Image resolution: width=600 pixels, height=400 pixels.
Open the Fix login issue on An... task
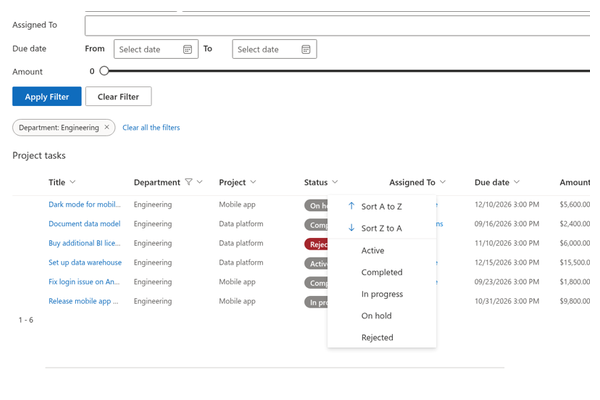84,282
